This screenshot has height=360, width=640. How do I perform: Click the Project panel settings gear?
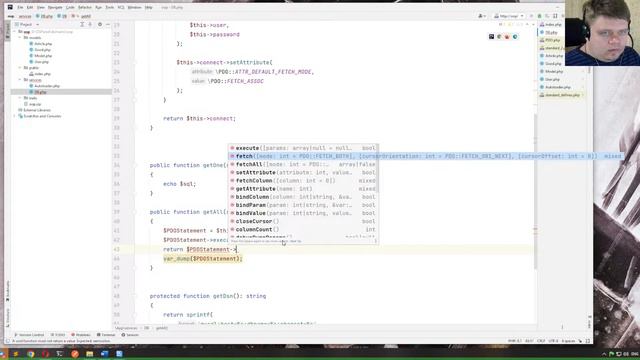[x=100, y=24]
